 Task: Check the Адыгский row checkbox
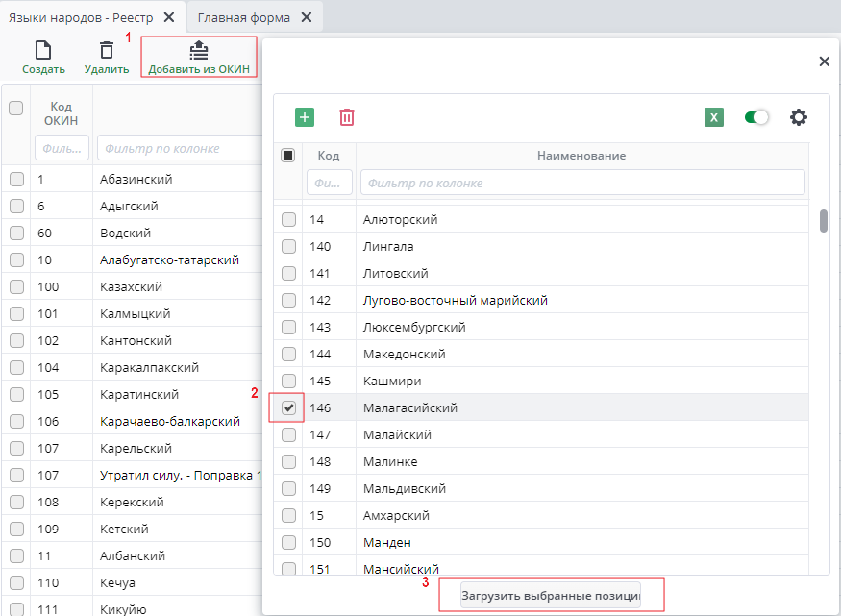[16, 206]
